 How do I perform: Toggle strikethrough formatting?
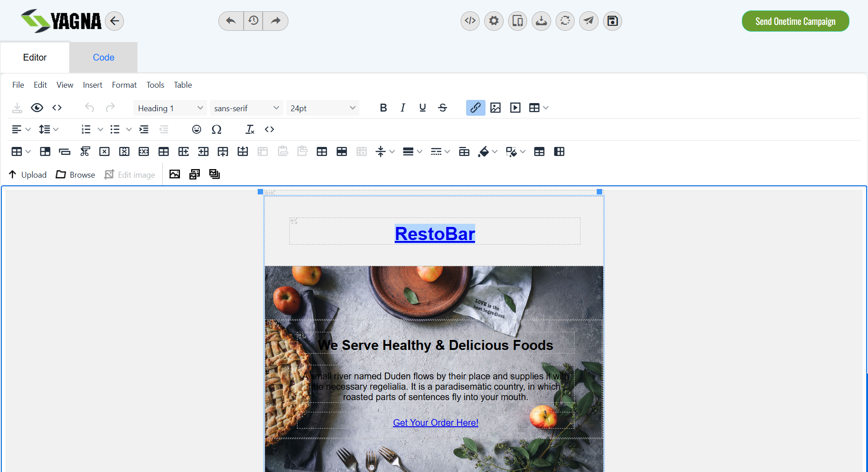click(x=443, y=108)
